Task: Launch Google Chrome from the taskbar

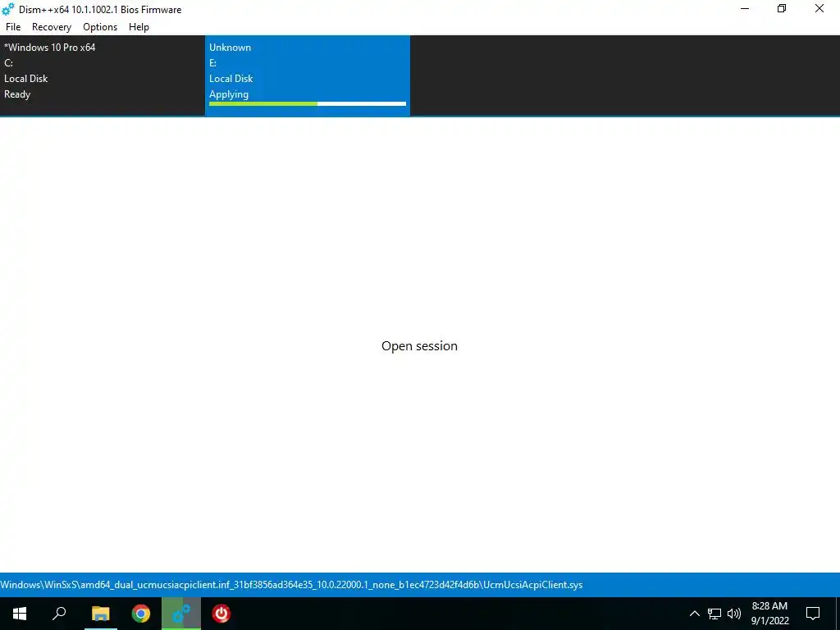Action: pyautogui.click(x=141, y=614)
